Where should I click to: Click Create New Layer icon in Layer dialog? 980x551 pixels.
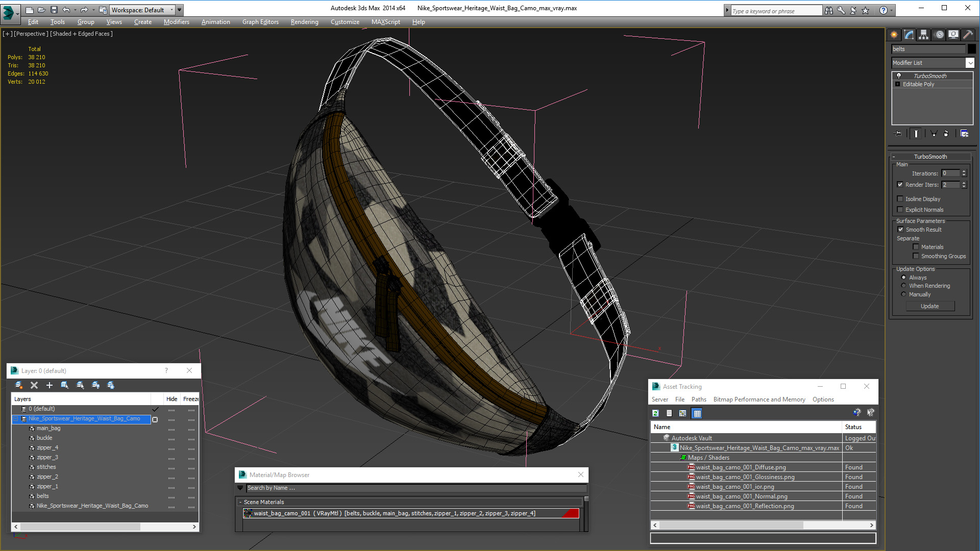19,385
